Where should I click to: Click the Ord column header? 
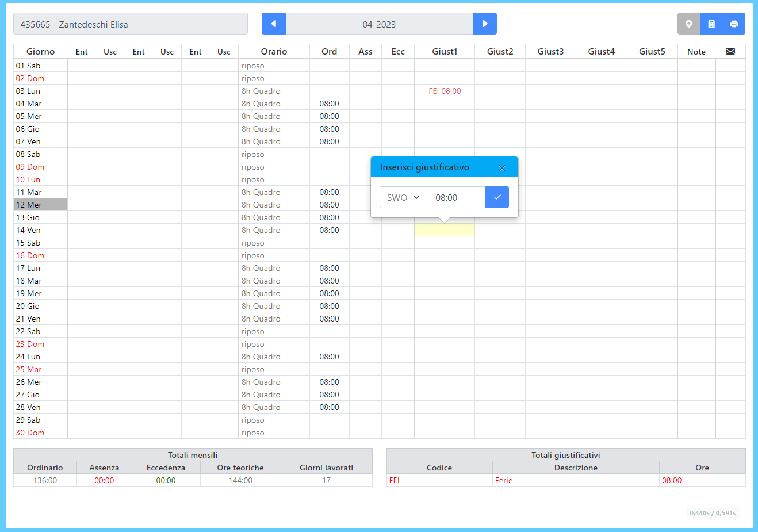click(330, 51)
